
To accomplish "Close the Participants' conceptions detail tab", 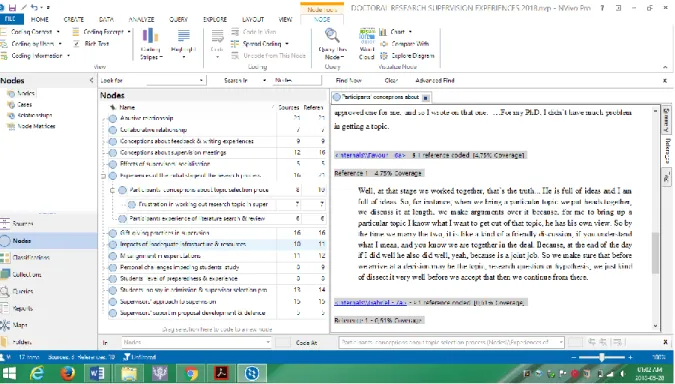I will (425, 98).
